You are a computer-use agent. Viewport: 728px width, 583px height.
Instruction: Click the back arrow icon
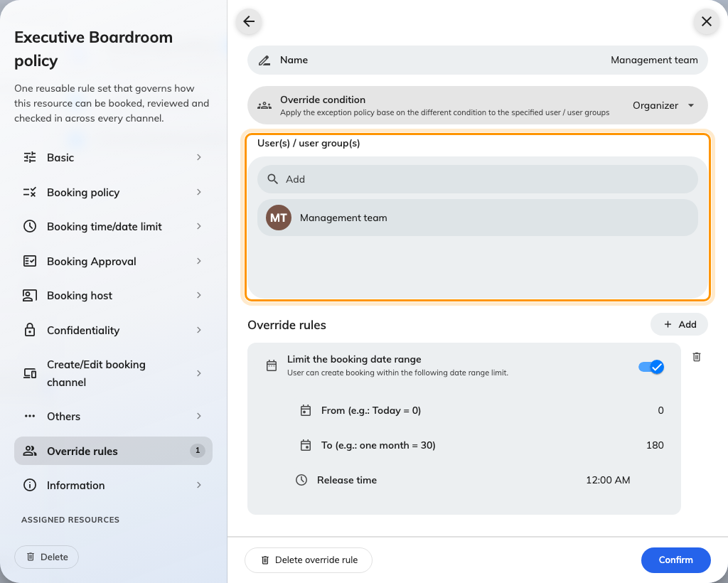[x=249, y=21]
